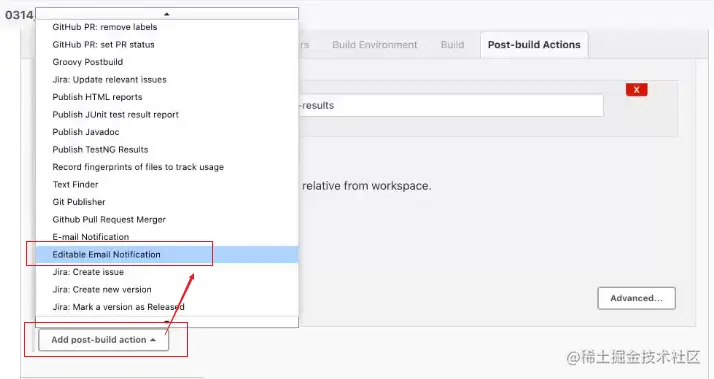
Task: Select GitHub PR: set PR status
Action: (167, 45)
